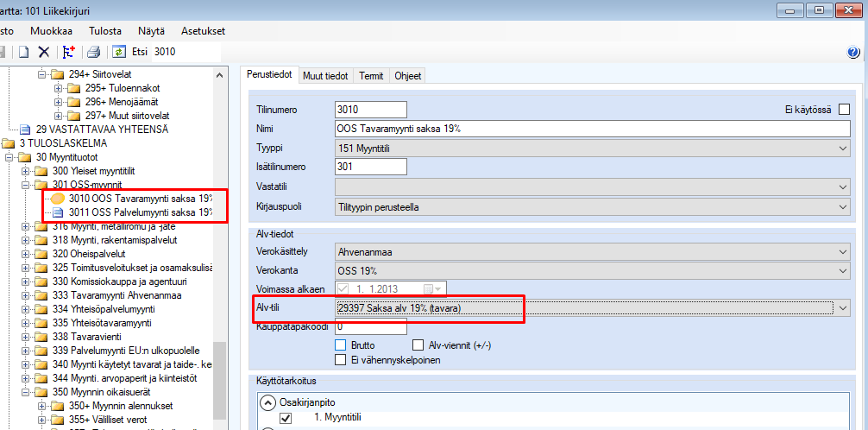
Task: Click the printer icon in toolbar
Action: pos(93,52)
